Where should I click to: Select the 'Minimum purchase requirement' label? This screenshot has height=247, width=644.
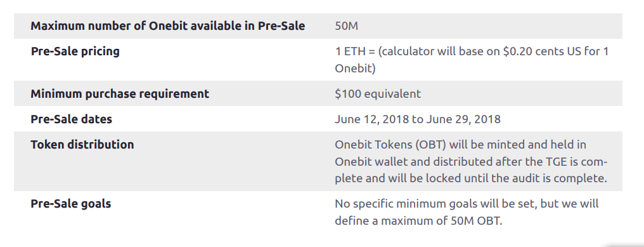(120, 94)
